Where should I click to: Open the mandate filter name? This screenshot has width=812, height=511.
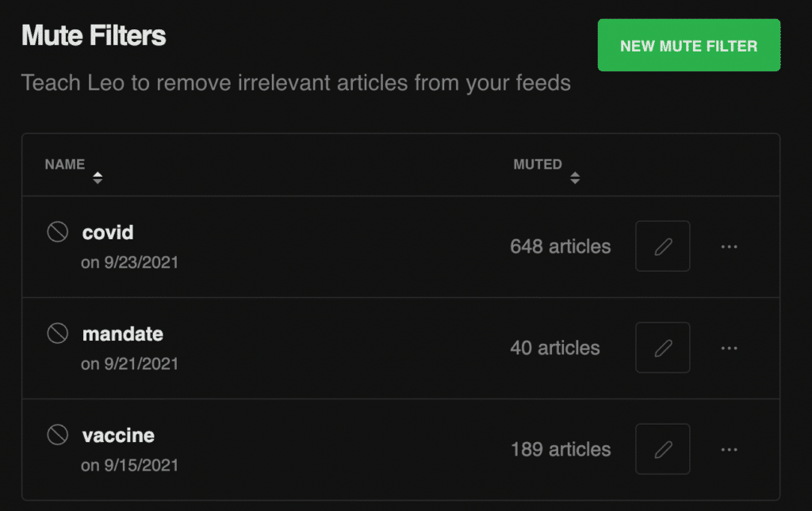click(123, 334)
